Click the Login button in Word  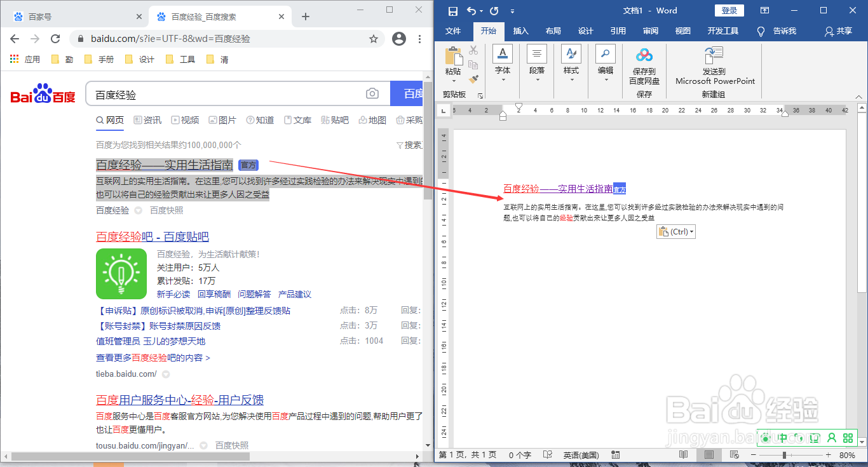[x=729, y=10]
